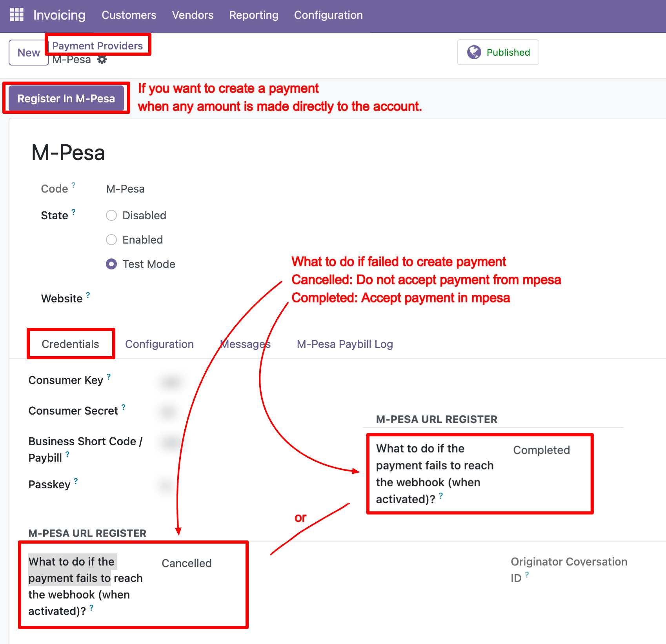666x644 pixels.
Task: Click the New button
Action: [29, 53]
